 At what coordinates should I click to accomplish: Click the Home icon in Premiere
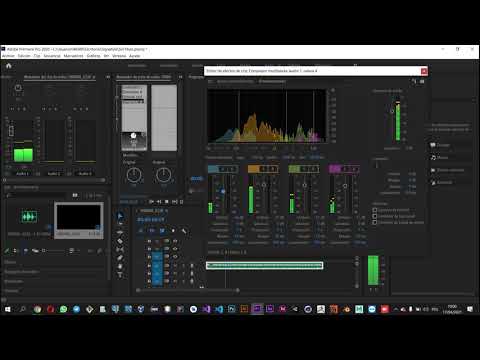9,66
